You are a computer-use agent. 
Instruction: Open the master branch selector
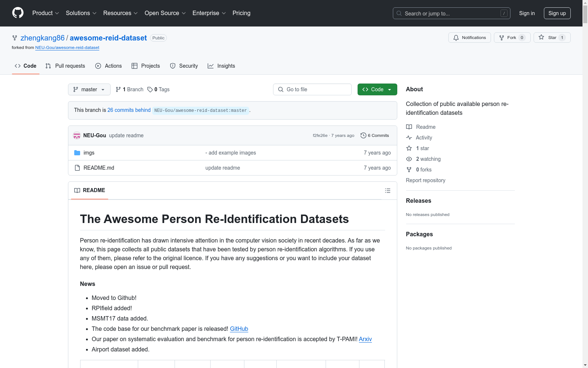coord(89,89)
